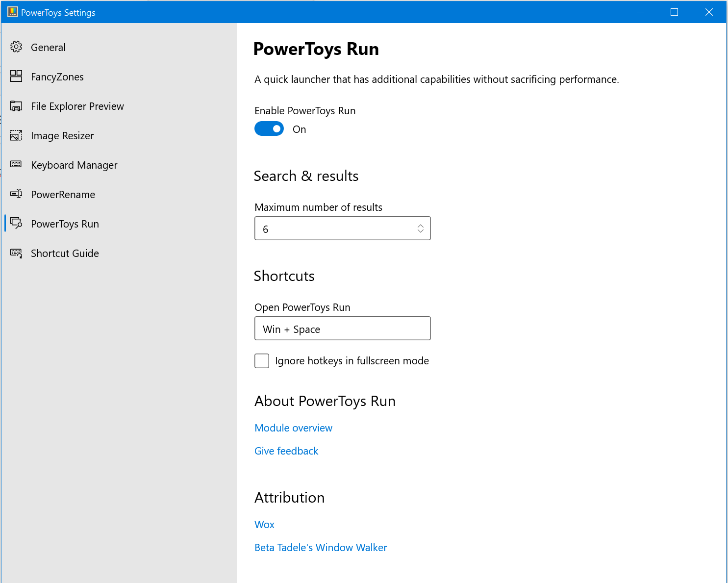Click the Image Resizer icon

[x=16, y=135]
